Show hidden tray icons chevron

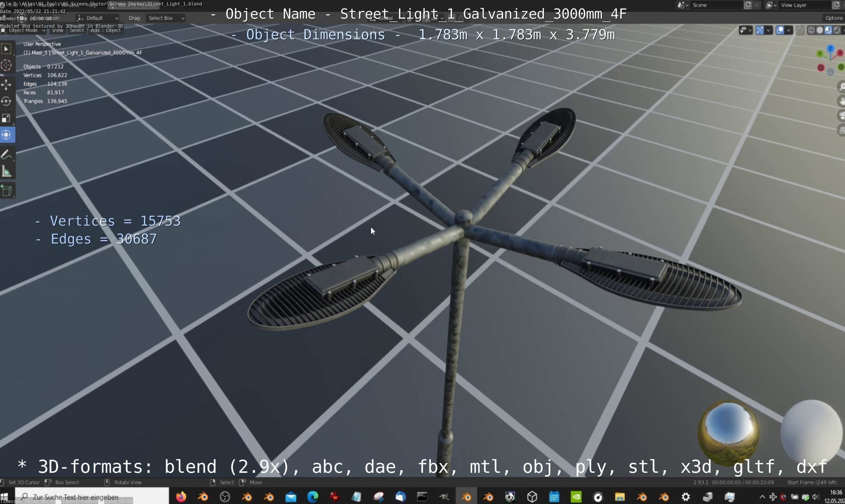pos(762,497)
